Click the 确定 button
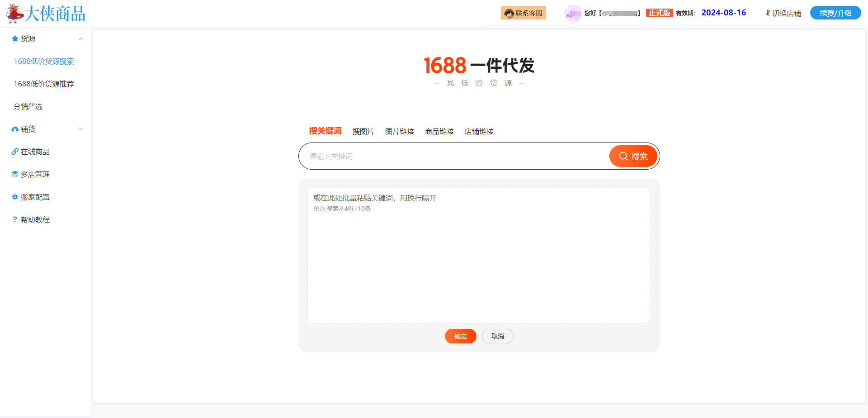Viewport: 868px width, 418px height. coord(461,336)
